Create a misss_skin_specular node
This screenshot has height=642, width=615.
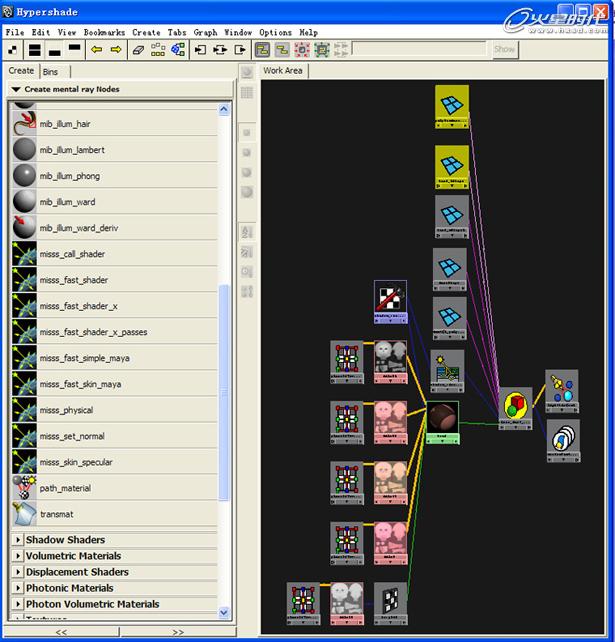[115, 462]
